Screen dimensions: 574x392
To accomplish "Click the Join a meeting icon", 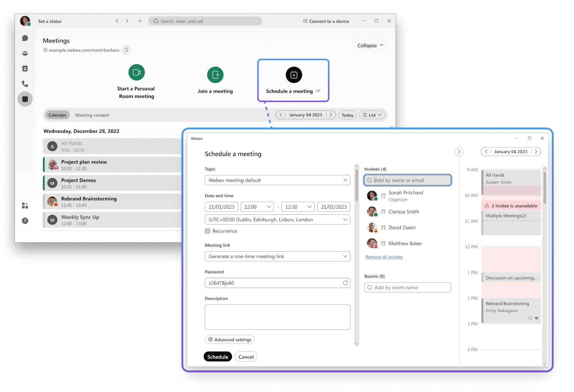I will click(x=215, y=75).
